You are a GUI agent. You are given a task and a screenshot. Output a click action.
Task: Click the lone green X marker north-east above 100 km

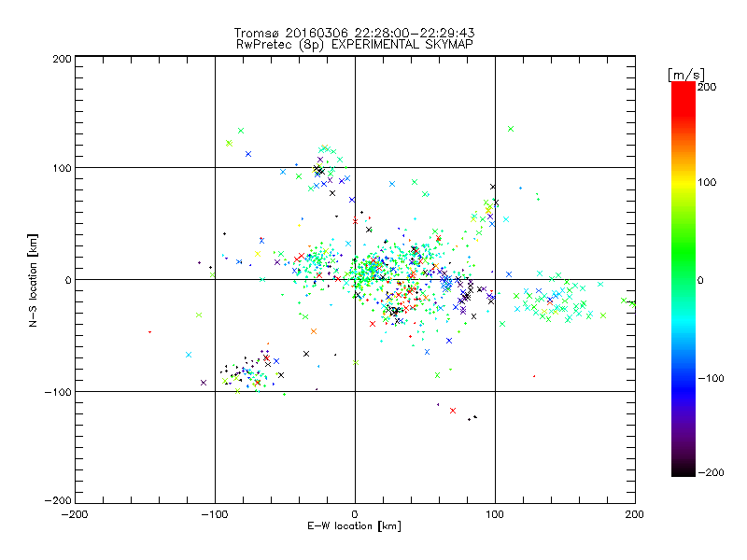(511, 129)
